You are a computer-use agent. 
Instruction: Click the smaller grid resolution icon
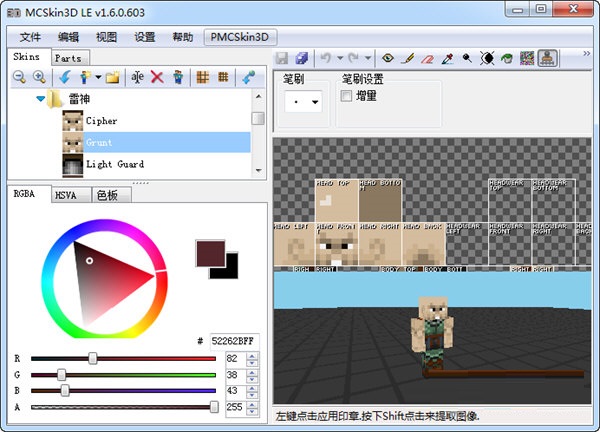tap(223, 77)
